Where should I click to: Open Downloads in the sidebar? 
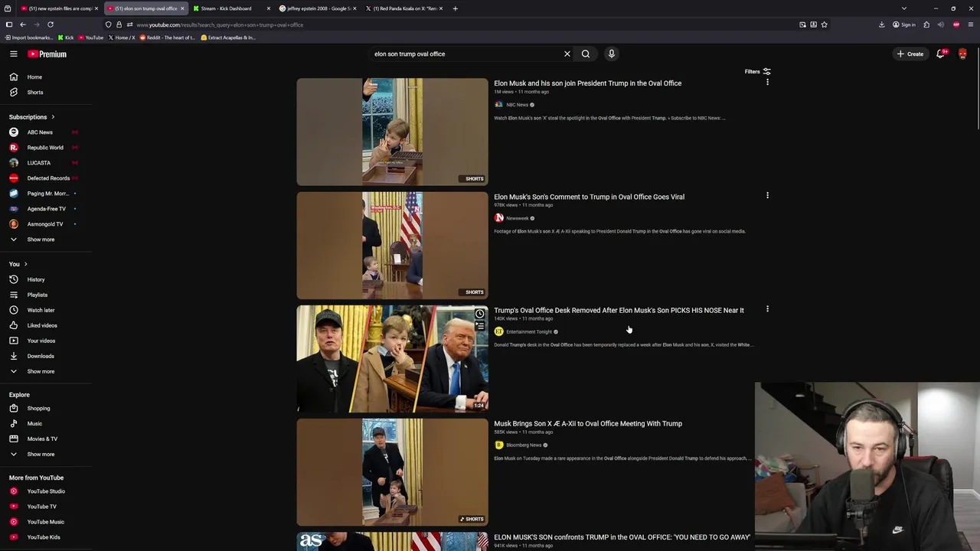(x=40, y=356)
